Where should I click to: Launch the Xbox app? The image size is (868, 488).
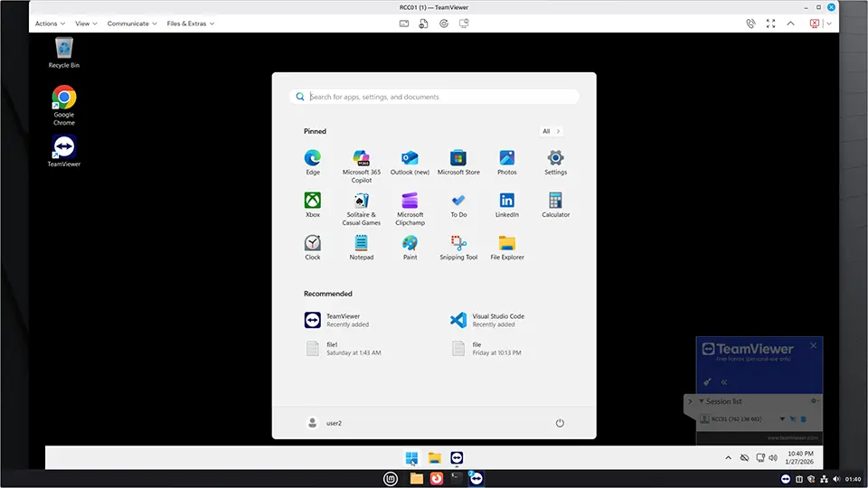tap(313, 205)
